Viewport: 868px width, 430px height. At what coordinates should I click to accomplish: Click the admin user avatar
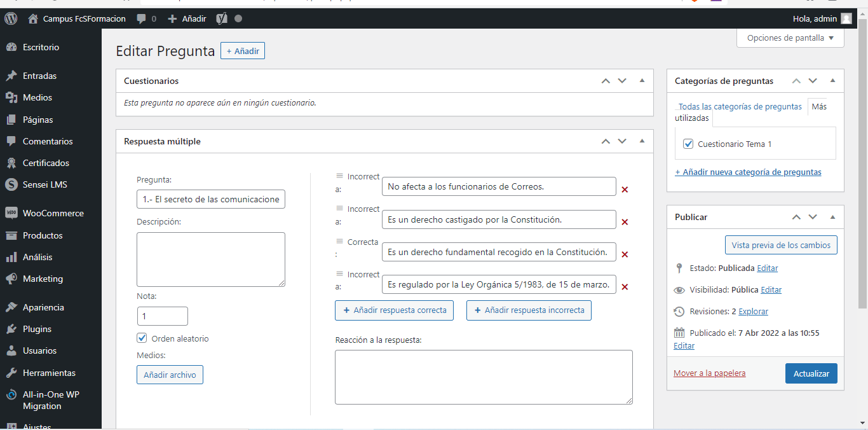(x=846, y=18)
